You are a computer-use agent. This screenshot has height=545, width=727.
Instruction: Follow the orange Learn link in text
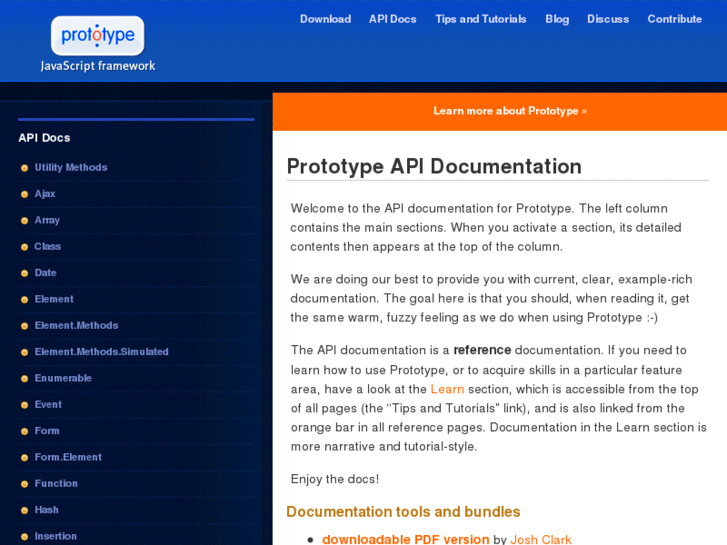point(447,389)
